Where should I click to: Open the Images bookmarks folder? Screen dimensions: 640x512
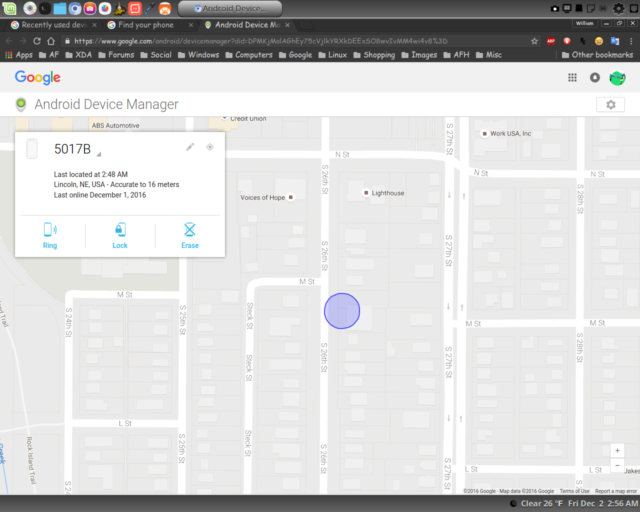point(419,55)
